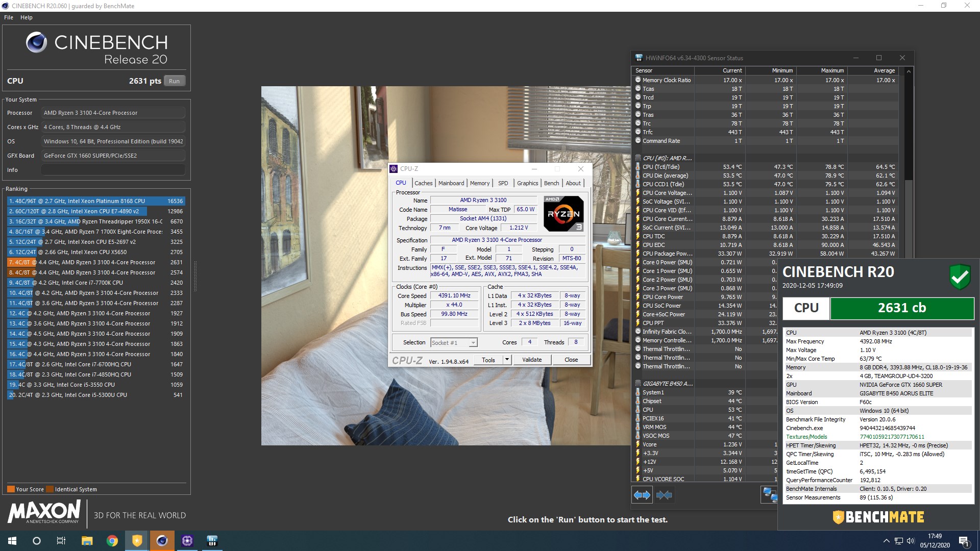Switch to CPU-Z Caches tab
This screenshot has width=980, height=551.
(423, 183)
